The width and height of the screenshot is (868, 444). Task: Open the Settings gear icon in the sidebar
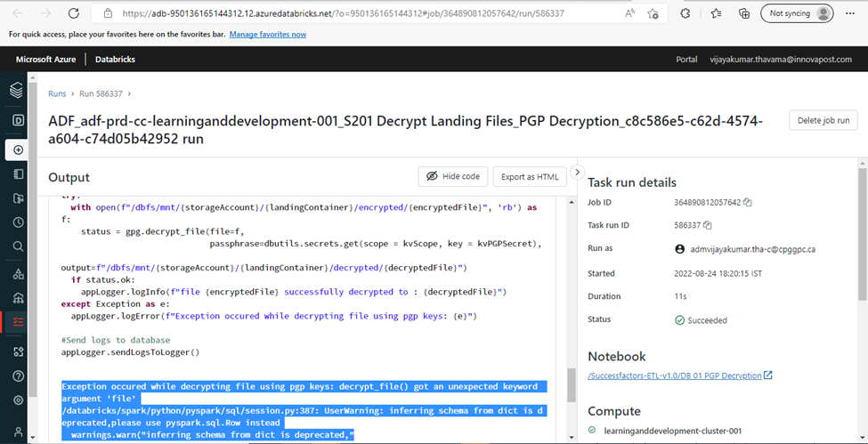(x=18, y=400)
